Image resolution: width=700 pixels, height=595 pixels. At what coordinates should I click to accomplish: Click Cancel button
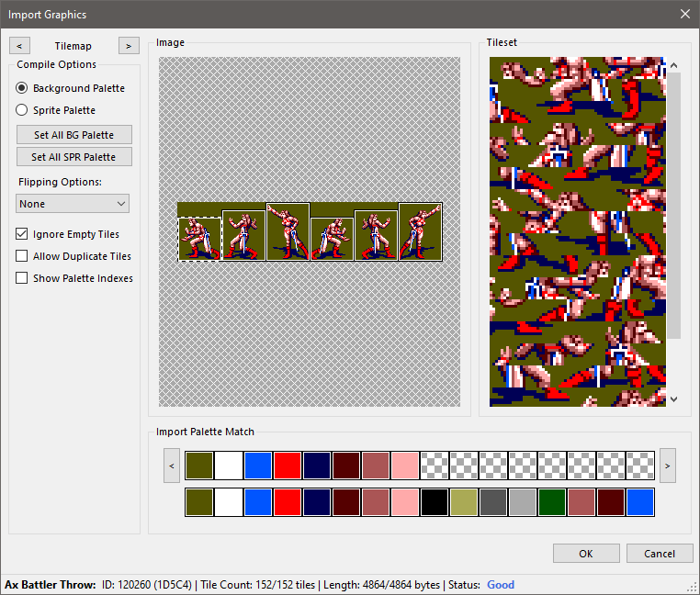click(660, 554)
